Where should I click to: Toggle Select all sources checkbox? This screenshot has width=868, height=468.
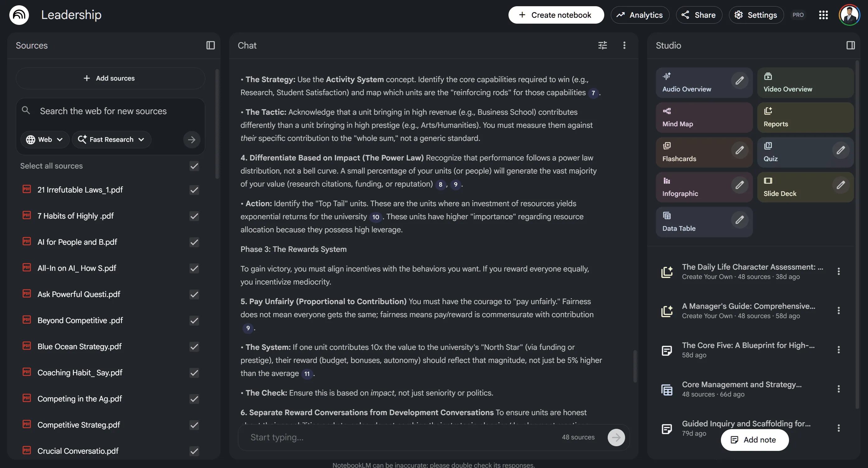coord(194,166)
